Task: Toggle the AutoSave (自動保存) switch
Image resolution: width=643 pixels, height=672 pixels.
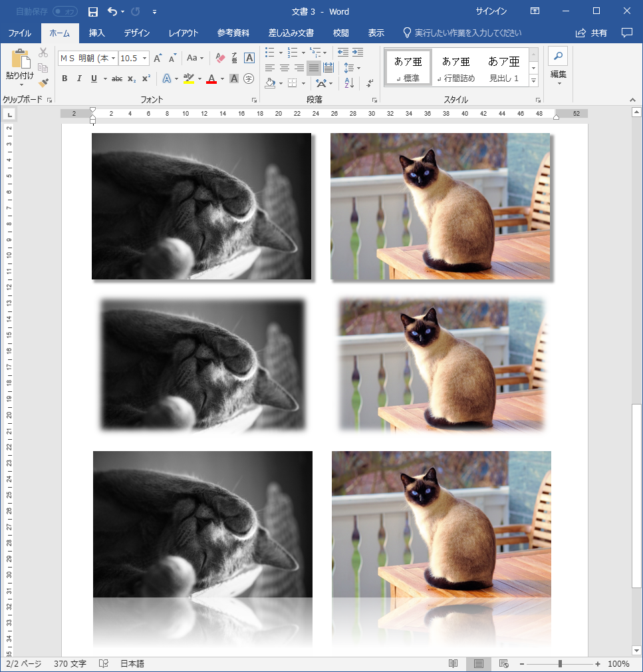Action: click(x=64, y=12)
